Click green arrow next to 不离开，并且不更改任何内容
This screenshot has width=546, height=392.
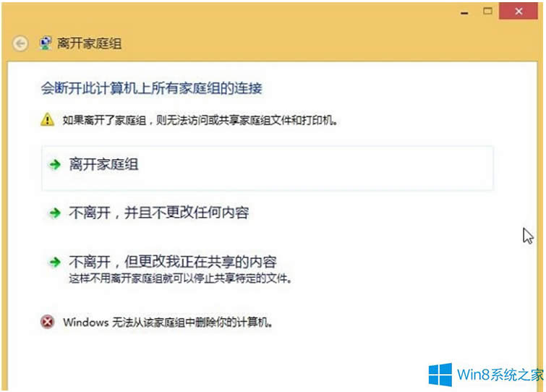pyautogui.click(x=54, y=213)
